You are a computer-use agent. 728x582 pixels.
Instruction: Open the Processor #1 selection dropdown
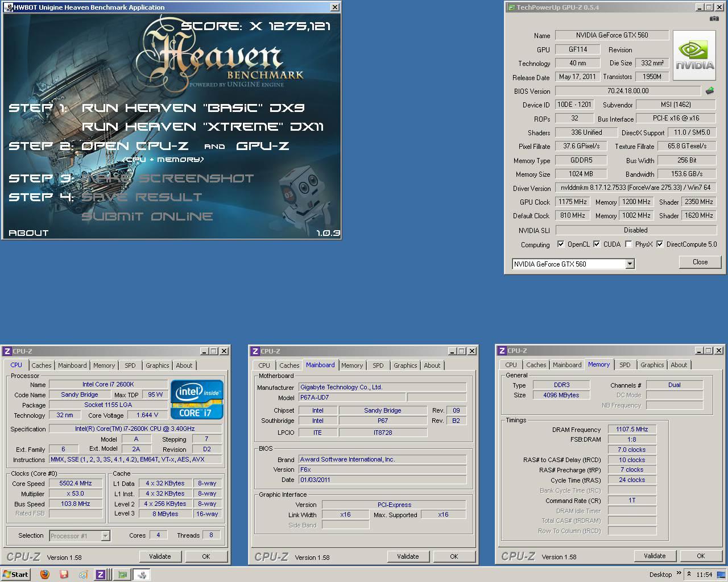click(105, 535)
